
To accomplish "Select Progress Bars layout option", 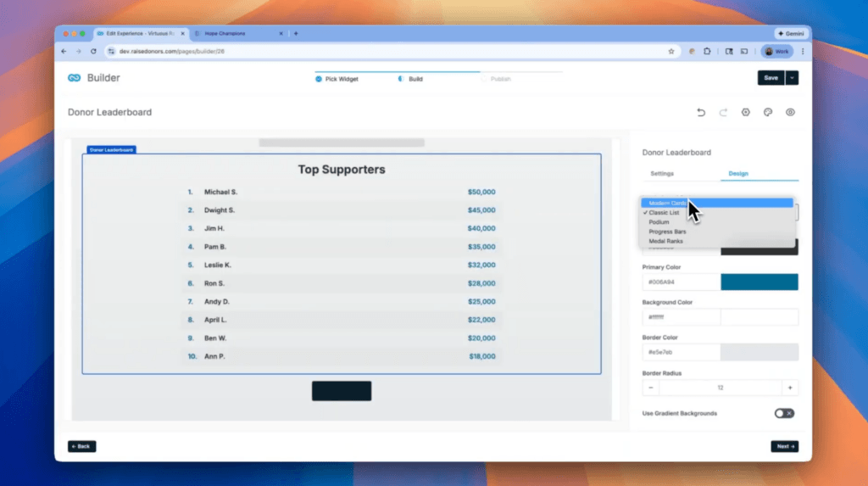I will tap(717, 232).
